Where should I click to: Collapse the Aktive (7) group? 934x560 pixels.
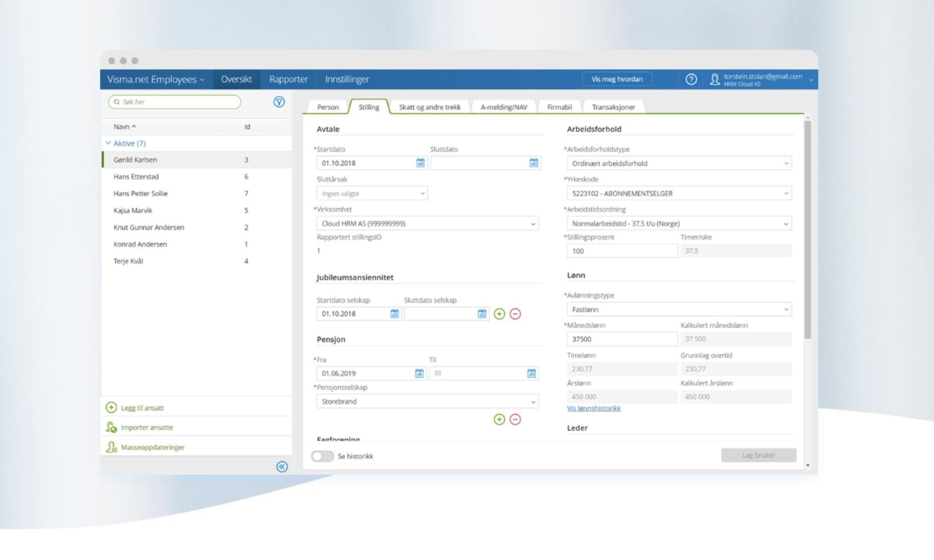click(x=108, y=143)
